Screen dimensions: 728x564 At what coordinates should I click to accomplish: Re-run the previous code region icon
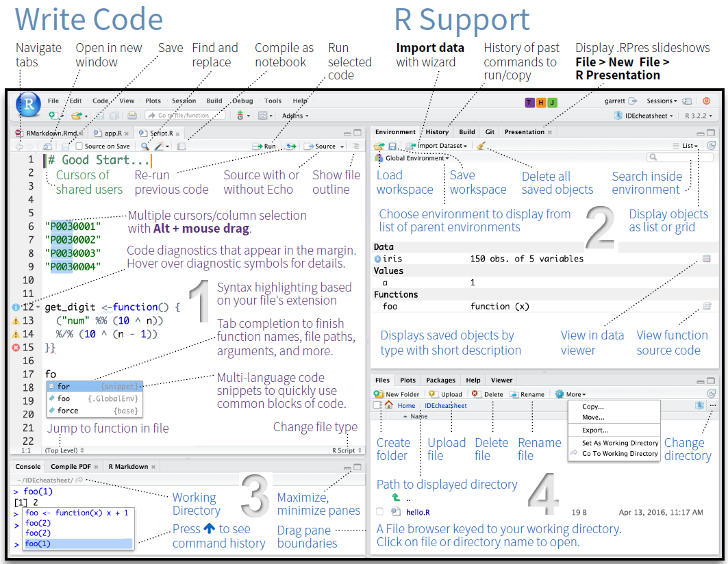[291, 146]
